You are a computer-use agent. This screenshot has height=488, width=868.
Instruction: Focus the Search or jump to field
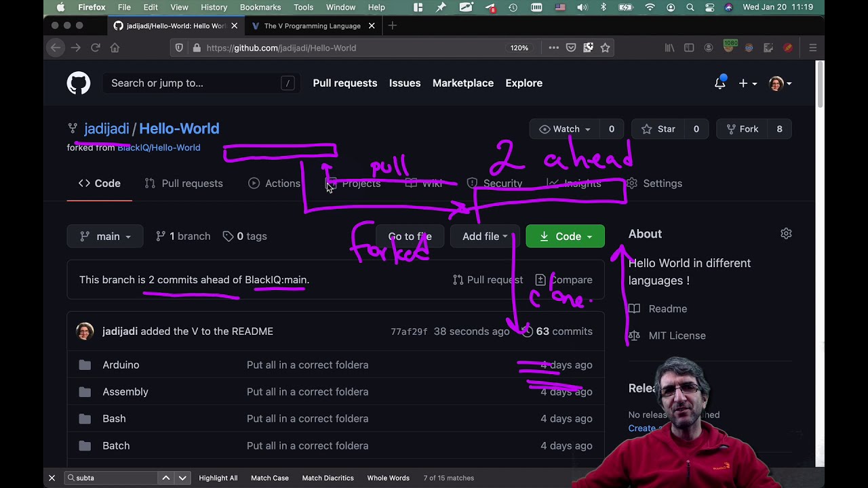202,83
